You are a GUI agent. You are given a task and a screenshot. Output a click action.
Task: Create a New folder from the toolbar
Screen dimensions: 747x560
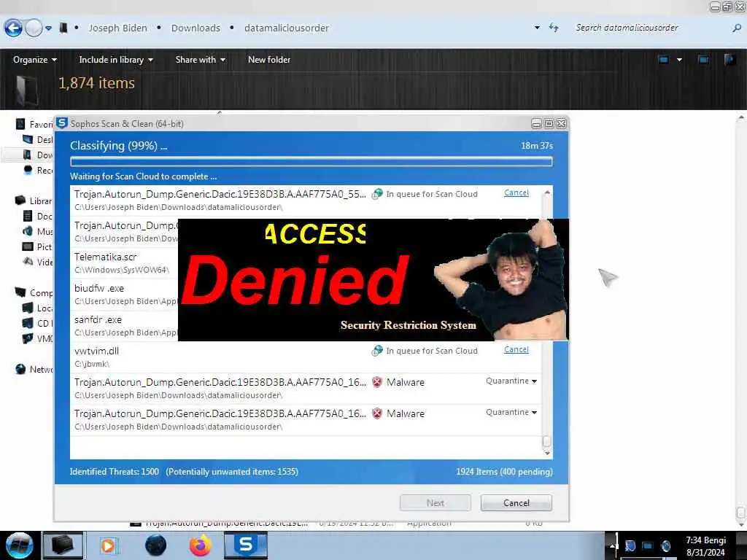269,60
